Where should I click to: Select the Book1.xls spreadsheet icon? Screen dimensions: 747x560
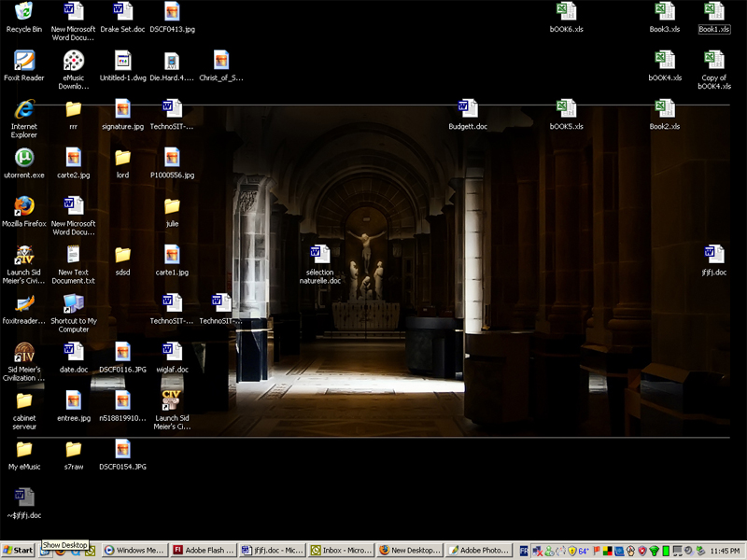714,12
